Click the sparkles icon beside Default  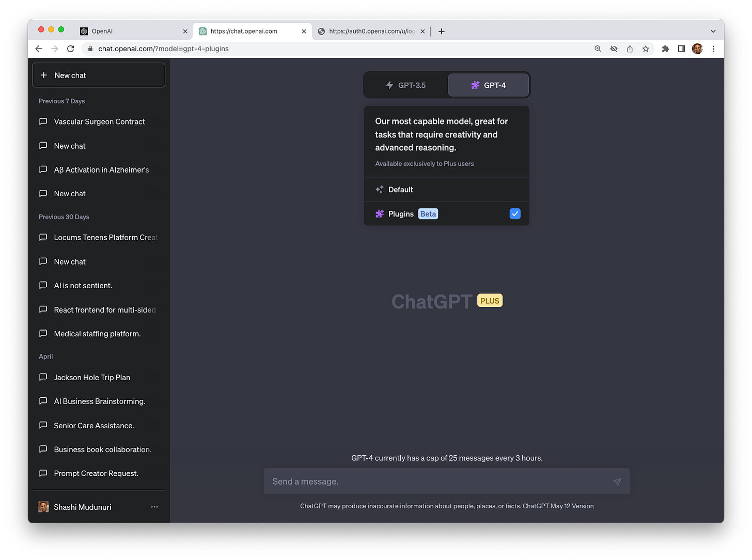[x=380, y=189]
